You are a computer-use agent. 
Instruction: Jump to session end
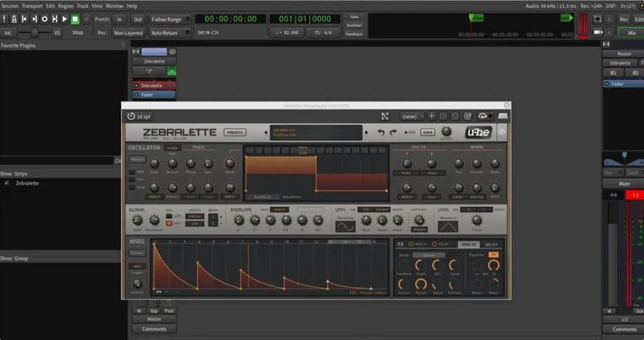[35, 19]
